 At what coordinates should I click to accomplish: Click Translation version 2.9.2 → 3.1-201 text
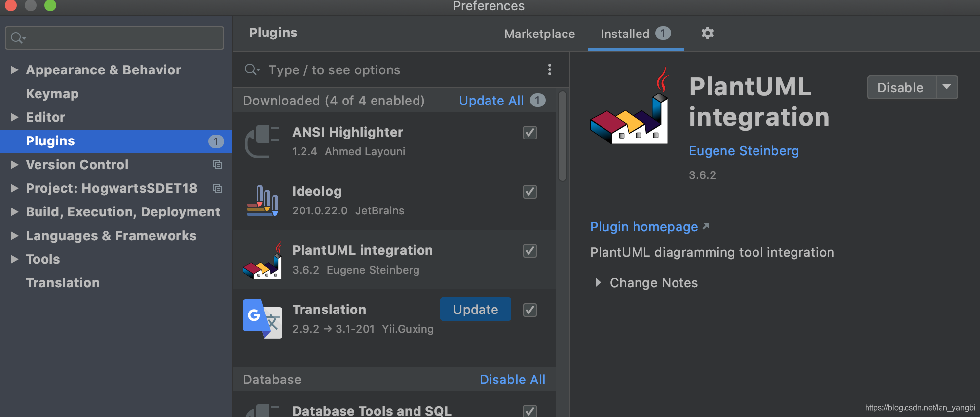[333, 329]
